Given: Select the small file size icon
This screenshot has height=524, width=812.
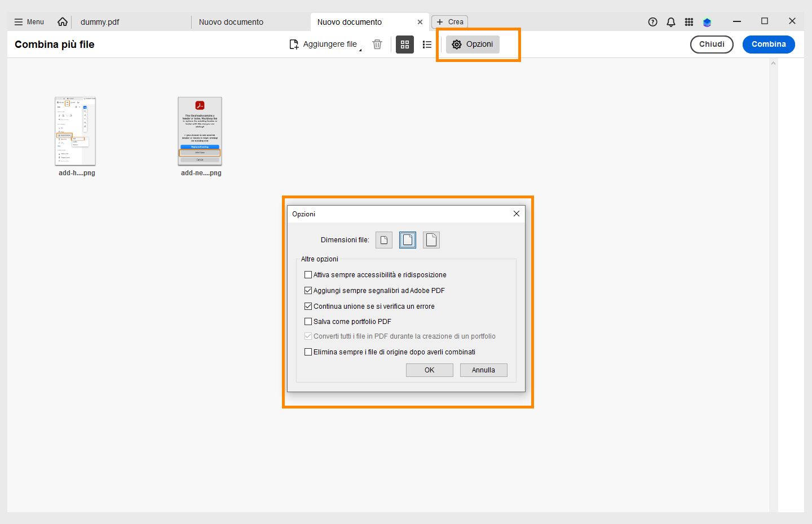Looking at the screenshot, I should [383, 239].
